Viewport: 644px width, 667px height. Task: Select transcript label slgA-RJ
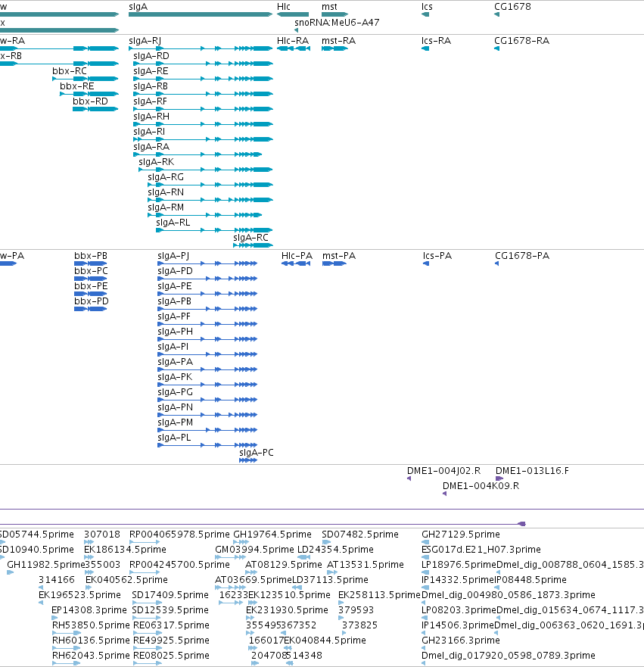(x=145, y=42)
